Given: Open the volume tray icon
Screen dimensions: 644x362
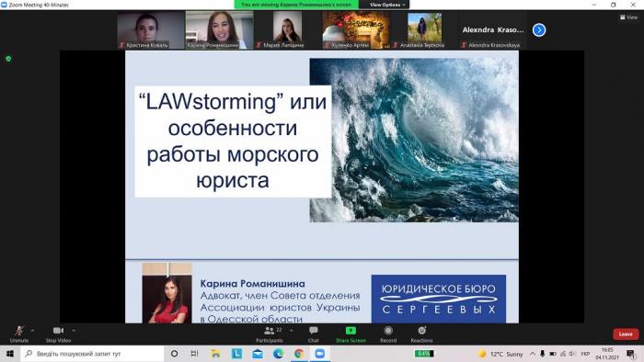Looking at the screenshot, I should (572, 354).
